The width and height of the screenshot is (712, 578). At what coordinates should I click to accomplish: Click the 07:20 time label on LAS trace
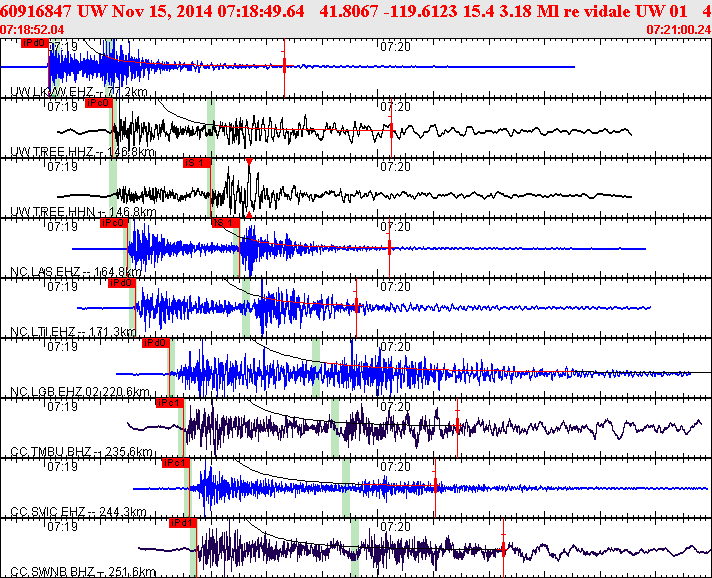[396, 226]
